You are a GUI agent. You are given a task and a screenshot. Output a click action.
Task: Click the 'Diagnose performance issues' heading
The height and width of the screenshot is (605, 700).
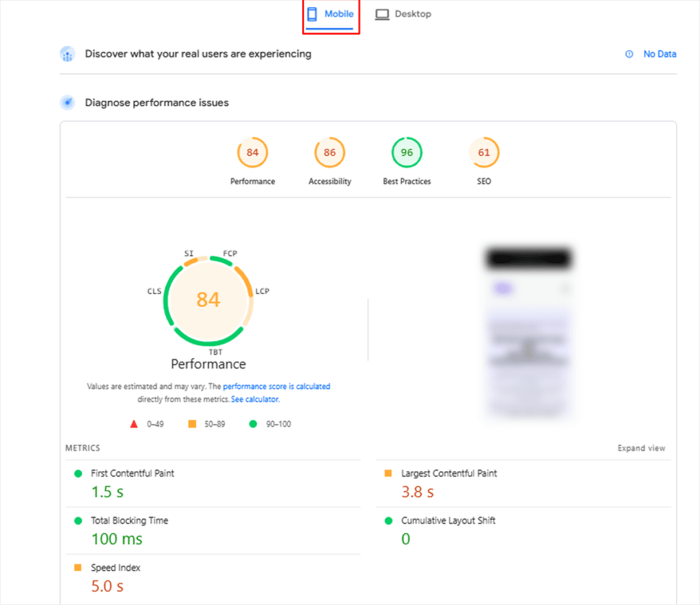[x=157, y=103]
